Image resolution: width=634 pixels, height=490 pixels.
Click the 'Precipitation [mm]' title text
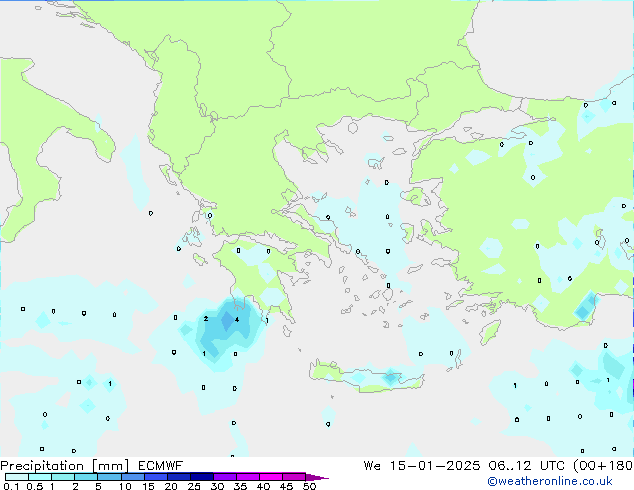pos(65,466)
